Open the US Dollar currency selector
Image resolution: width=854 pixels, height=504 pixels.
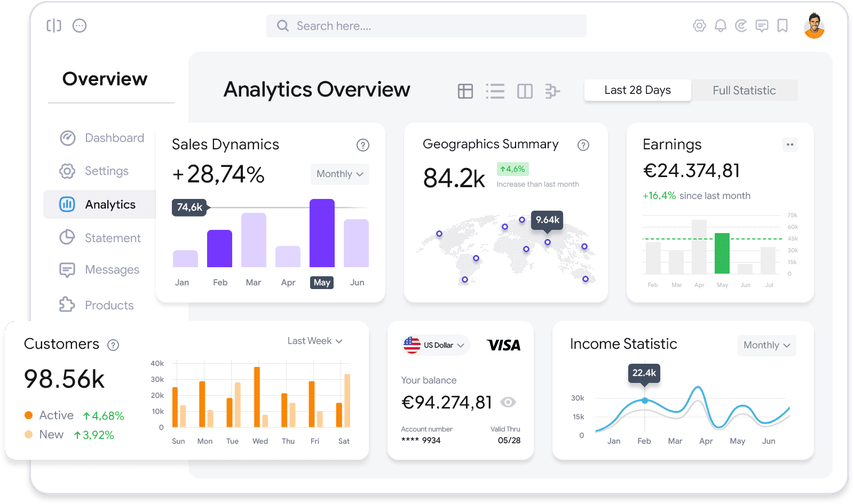pyautogui.click(x=436, y=345)
